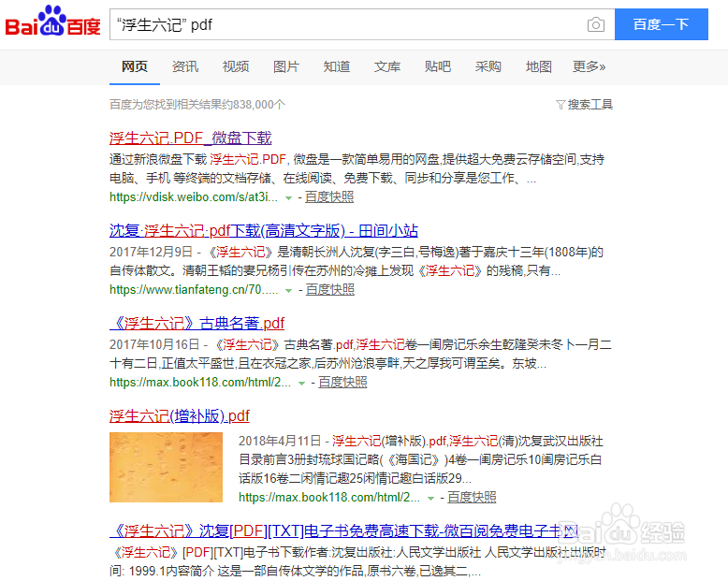The width and height of the screenshot is (728, 581).
Task: Open result 沈复:浮生六记:pdf下载(高清文字版) - 田间小站
Action: pyautogui.click(x=264, y=230)
